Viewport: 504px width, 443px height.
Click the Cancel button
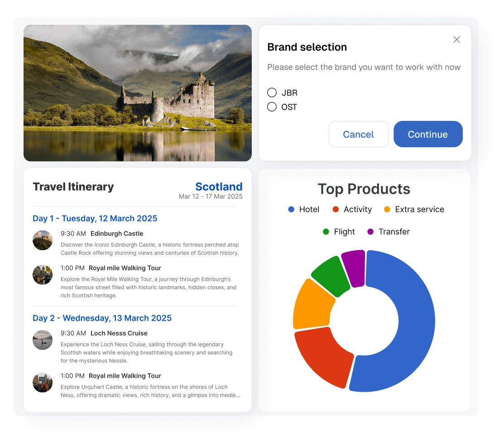pos(358,134)
